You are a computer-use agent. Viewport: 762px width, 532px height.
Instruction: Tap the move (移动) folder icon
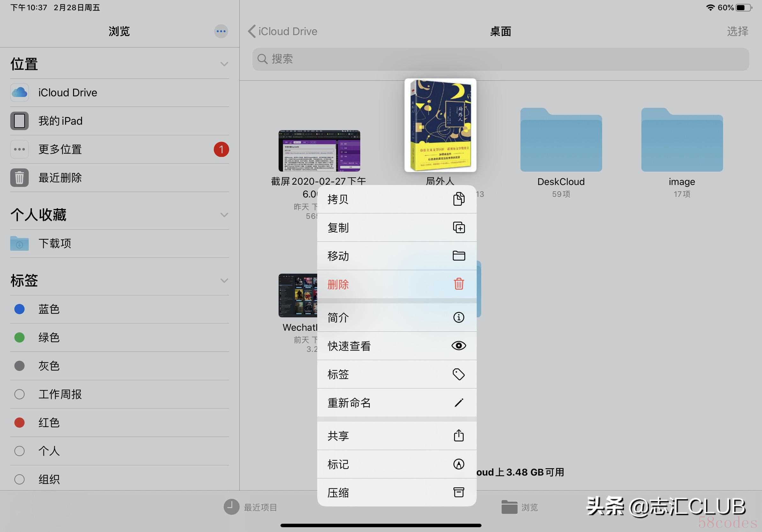459,256
